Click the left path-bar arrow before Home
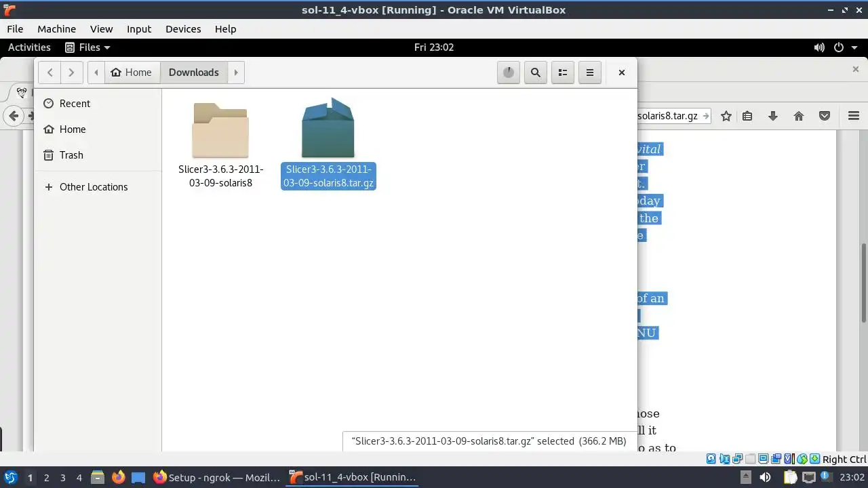868x488 pixels. pyautogui.click(x=96, y=73)
